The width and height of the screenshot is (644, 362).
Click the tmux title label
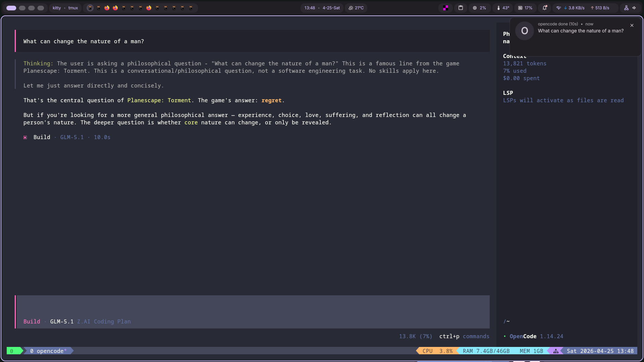73,8
